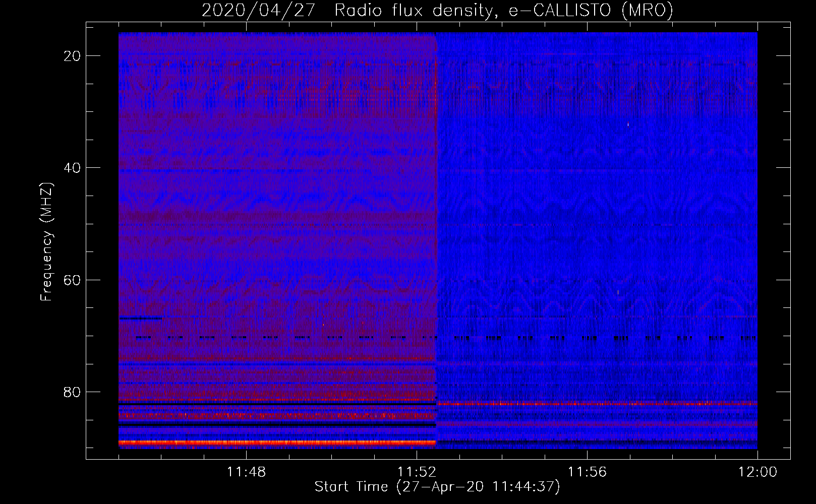Click the '60' frequency tick label

[72, 280]
